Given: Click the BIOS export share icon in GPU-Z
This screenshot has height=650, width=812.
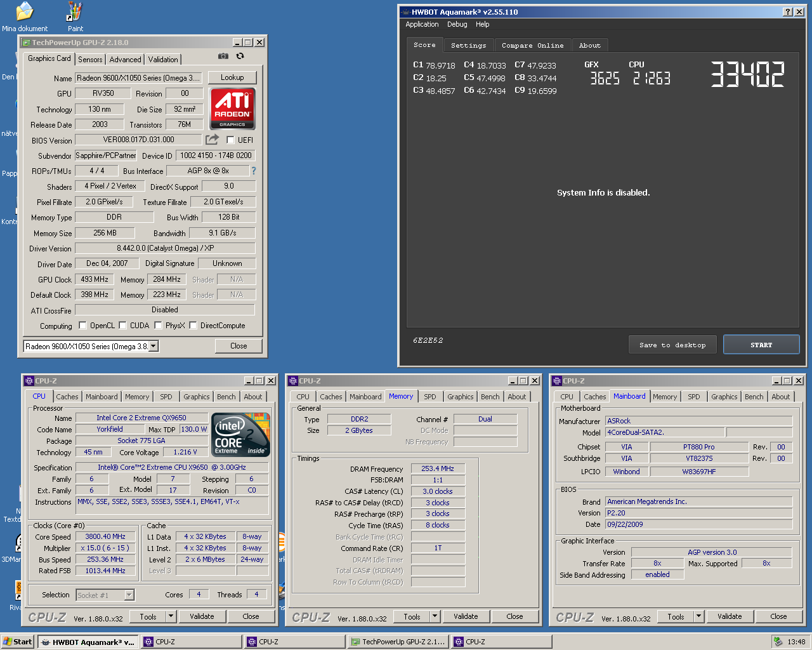Looking at the screenshot, I should coord(212,140).
